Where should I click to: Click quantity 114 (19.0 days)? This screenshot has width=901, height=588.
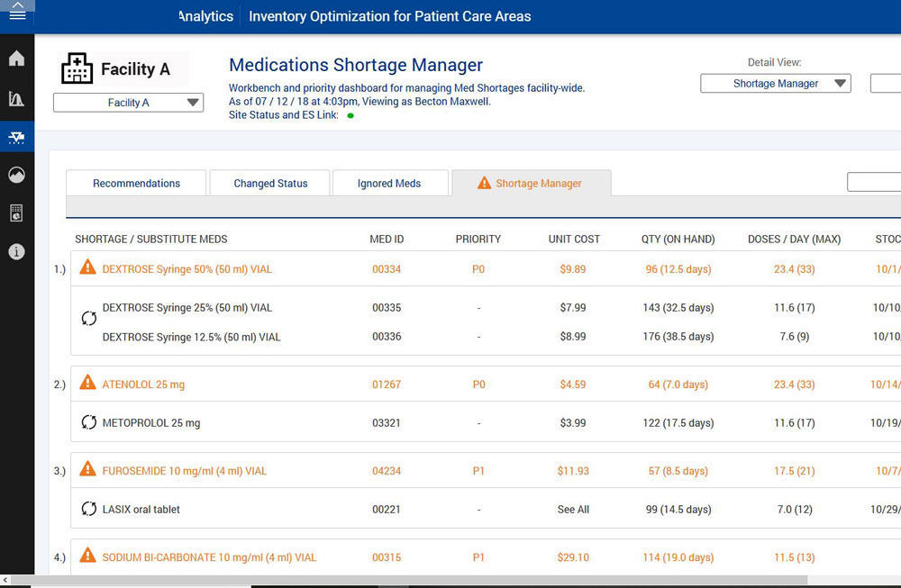coord(678,557)
